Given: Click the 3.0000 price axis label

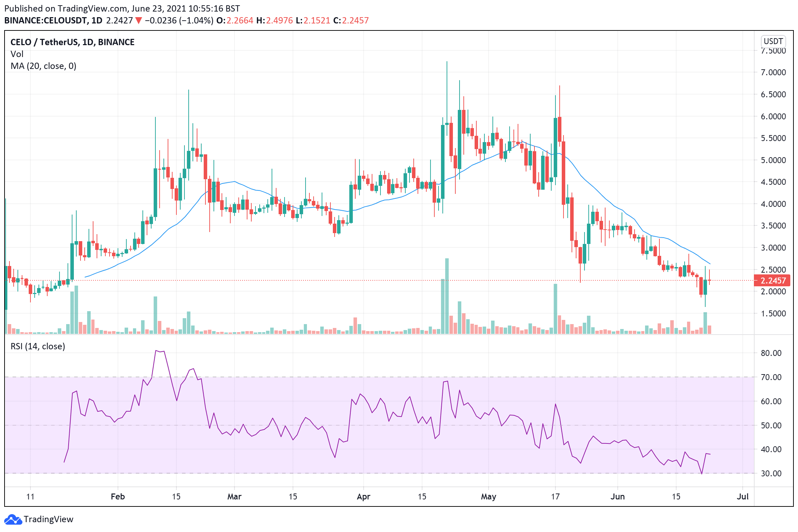Looking at the screenshot, I should click(773, 248).
